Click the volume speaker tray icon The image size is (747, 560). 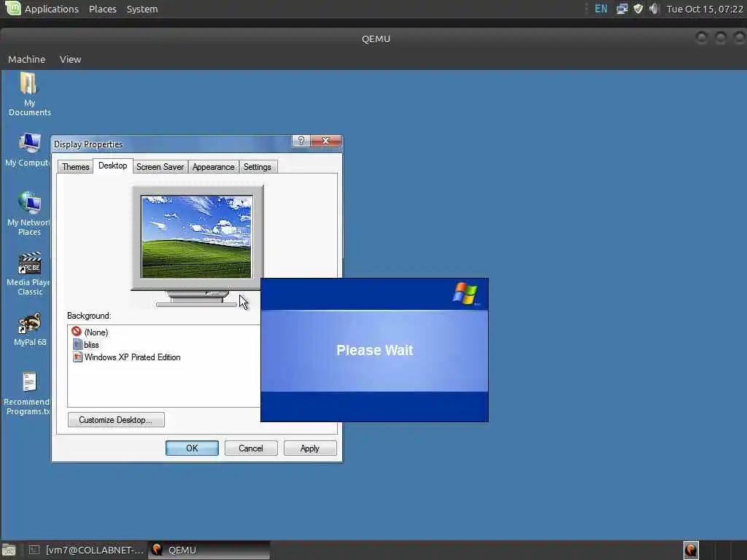654,9
